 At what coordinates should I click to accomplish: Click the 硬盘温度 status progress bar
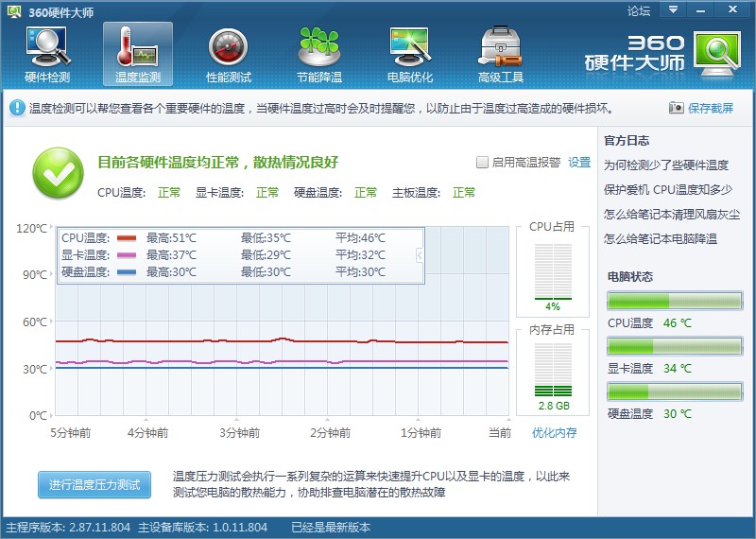coord(674,392)
